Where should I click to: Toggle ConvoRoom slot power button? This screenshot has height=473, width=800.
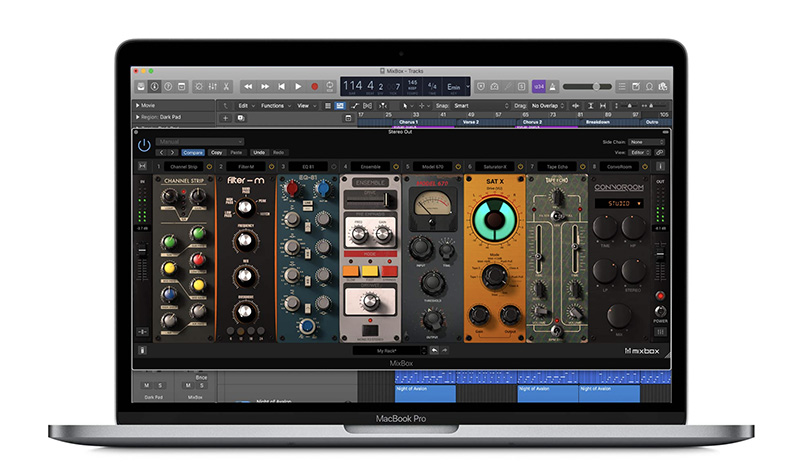pyautogui.click(x=645, y=166)
